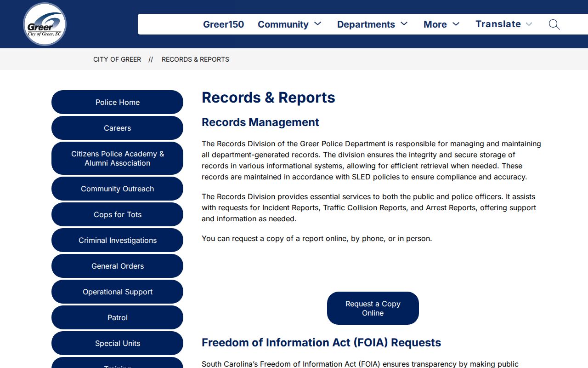Go to Community Outreach page
This screenshot has height=368, width=588.
coord(117,189)
